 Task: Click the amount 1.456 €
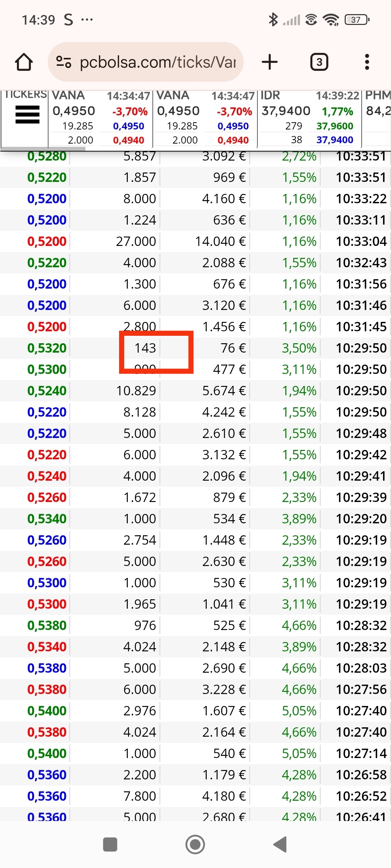[224, 327]
